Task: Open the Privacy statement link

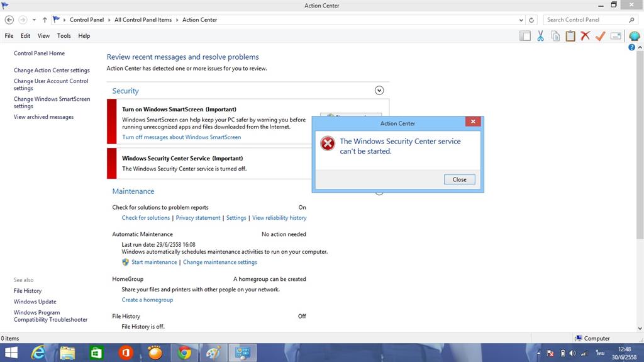Action: [x=198, y=218]
